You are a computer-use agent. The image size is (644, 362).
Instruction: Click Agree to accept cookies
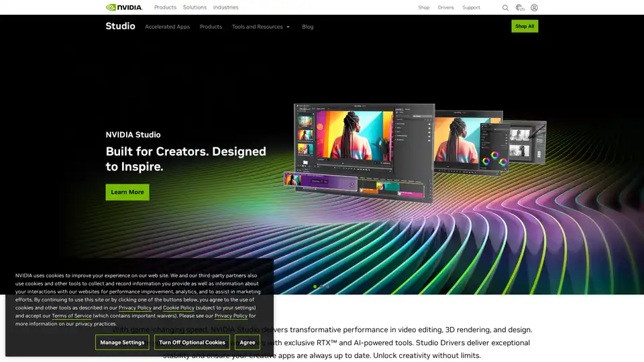pos(248,343)
